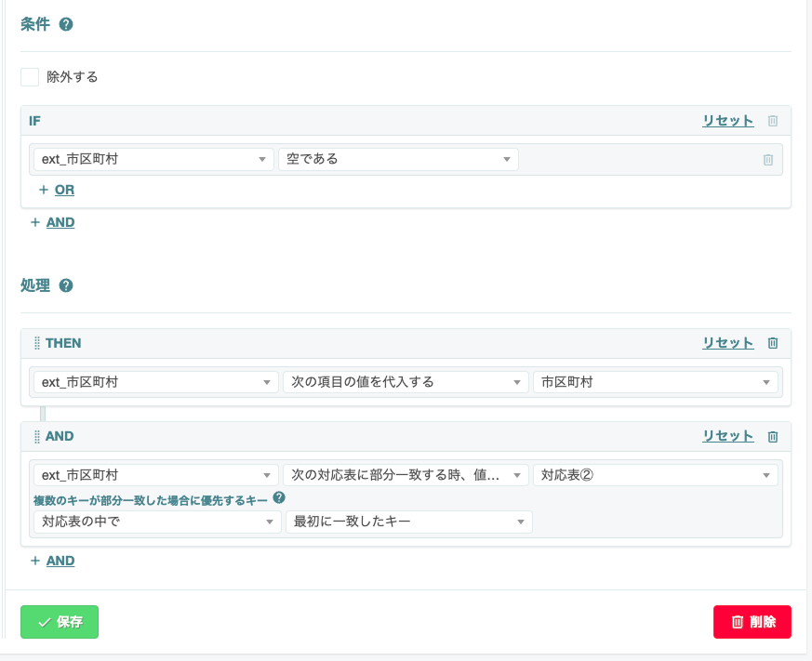This screenshot has height=661, width=812.
Task: Click 複数のキーが部分一致した場合に優先するキー label
Action: click(x=150, y=500)
